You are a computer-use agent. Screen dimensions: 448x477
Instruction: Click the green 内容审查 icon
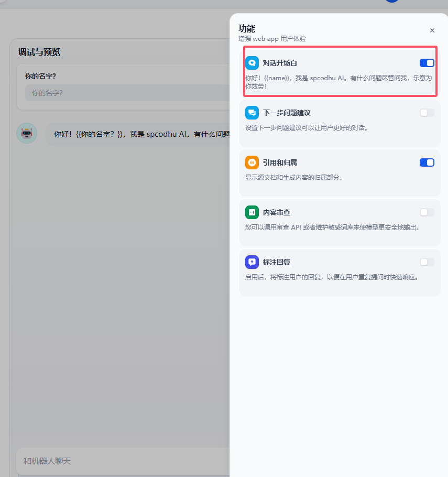[252, 212]
